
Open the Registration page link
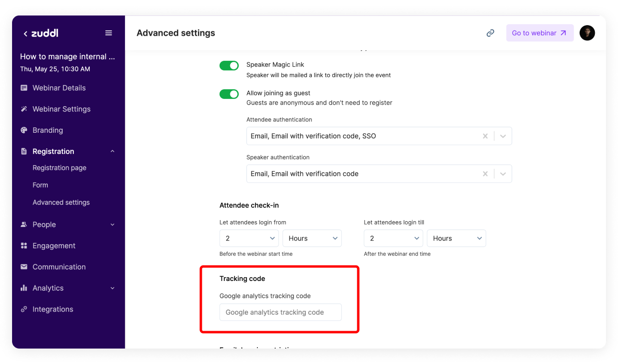(x=59, y=168)
